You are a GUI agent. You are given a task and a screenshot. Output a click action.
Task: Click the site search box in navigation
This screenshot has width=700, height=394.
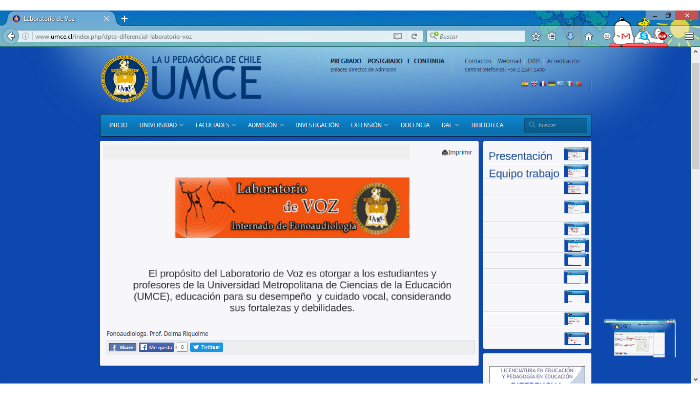[x=555, y=125]
